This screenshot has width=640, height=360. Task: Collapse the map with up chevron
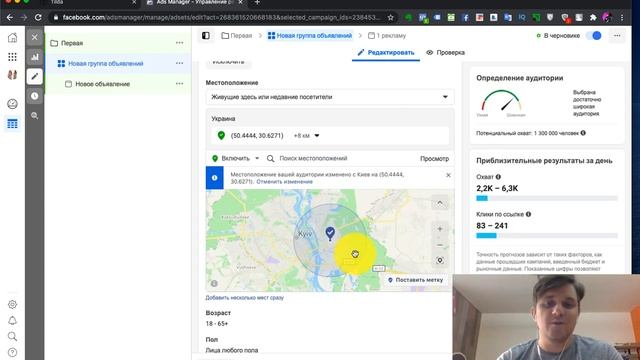click(x=440, y=203)
